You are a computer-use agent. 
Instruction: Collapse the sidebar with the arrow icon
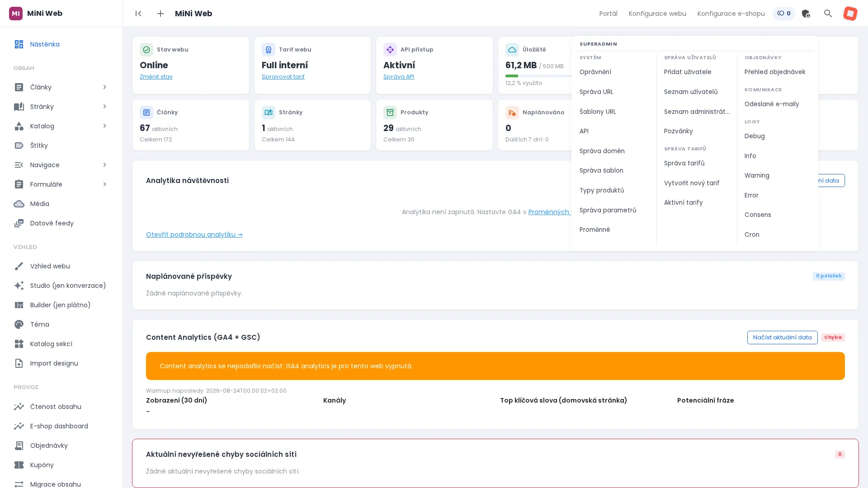(x=138, y=14)
